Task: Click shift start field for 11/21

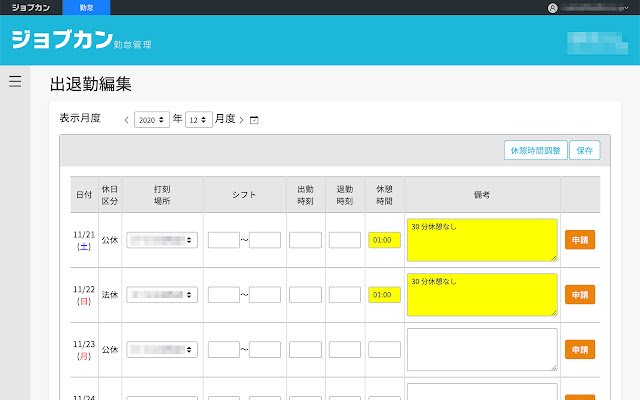Action: (x=224, y=240)
